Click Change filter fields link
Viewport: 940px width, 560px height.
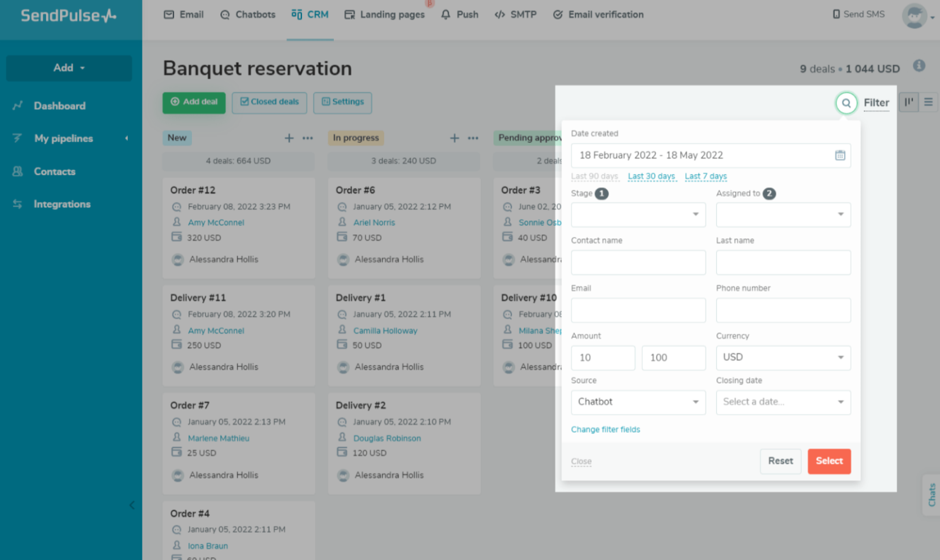[606, 429]
